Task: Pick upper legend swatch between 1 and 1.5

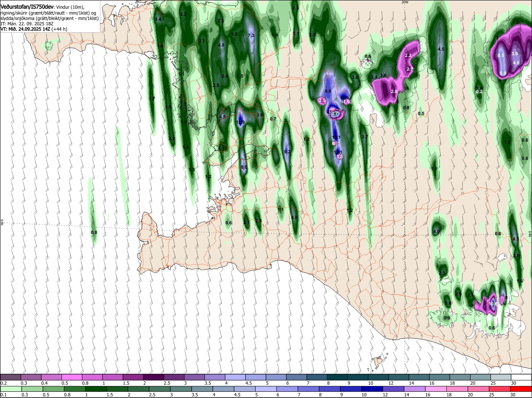Action: coord(113,377)
